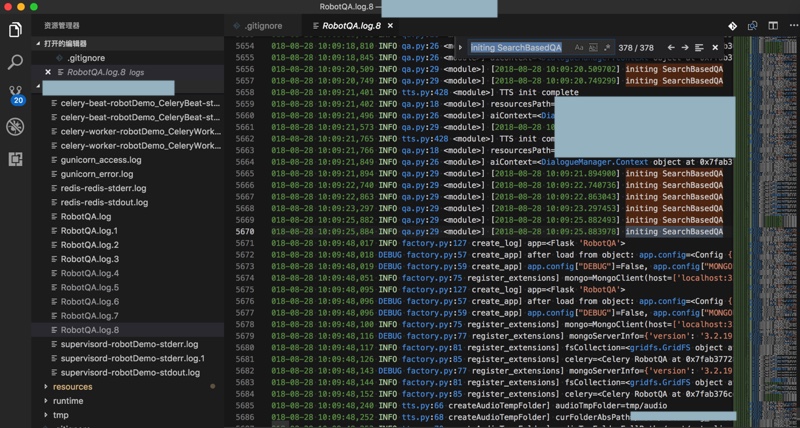The height and width of the screenshot is (428, 800).
Task: Collapse the 打开的编辑器 section
Action: 38,44
